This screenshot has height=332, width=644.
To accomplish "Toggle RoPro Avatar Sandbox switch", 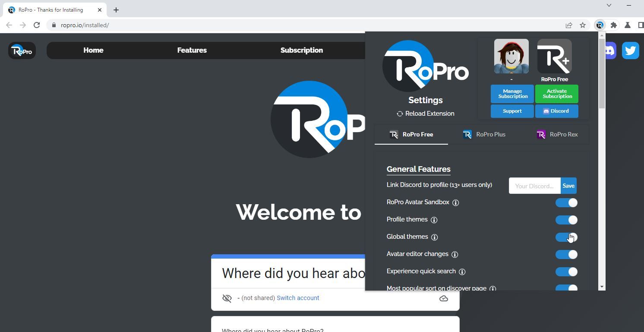I will point(566,202).
